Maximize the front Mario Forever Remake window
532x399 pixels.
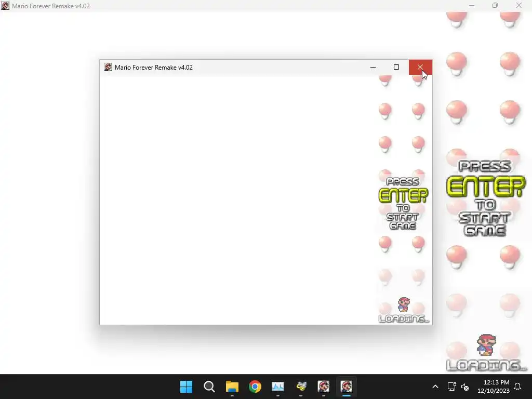[x=396, y=67]
